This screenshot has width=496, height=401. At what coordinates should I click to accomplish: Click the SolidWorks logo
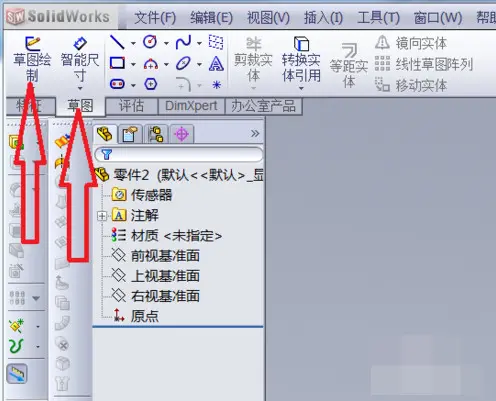click(58, 16)
